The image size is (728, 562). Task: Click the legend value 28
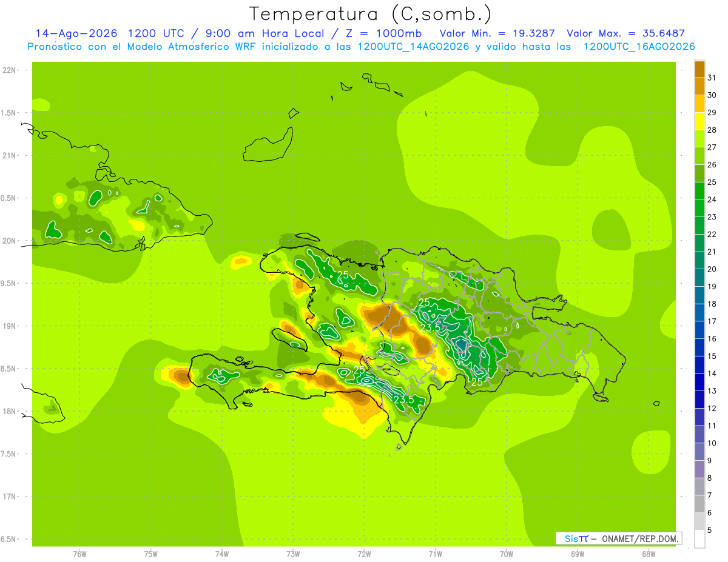712,130
